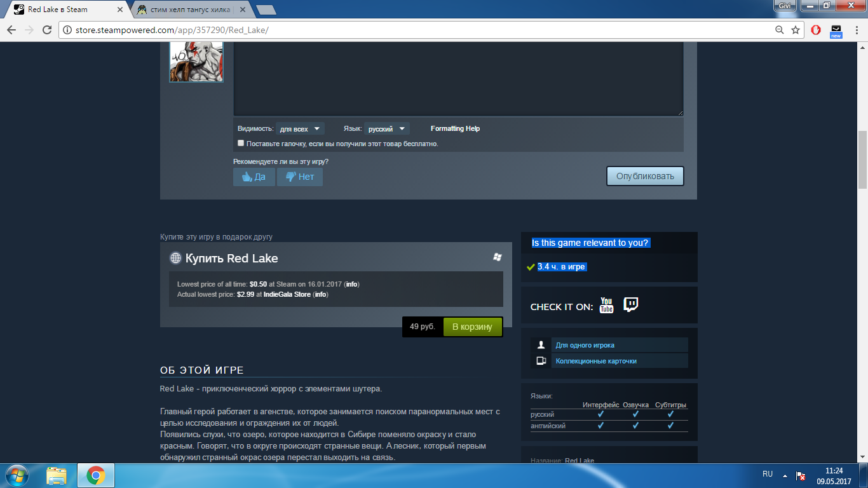Viewport: 868px width, 488px height.
Task: Open the zoom magnifier icon in address bar
Action: click(780, 30)
